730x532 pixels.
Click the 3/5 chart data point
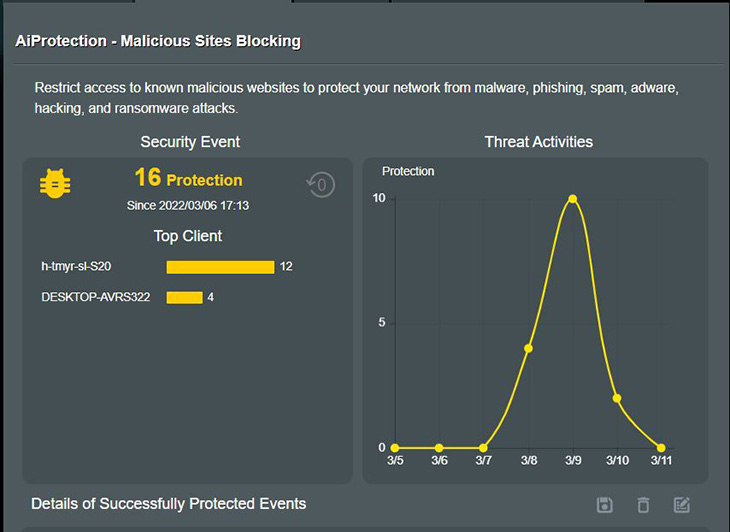point(395,448)
